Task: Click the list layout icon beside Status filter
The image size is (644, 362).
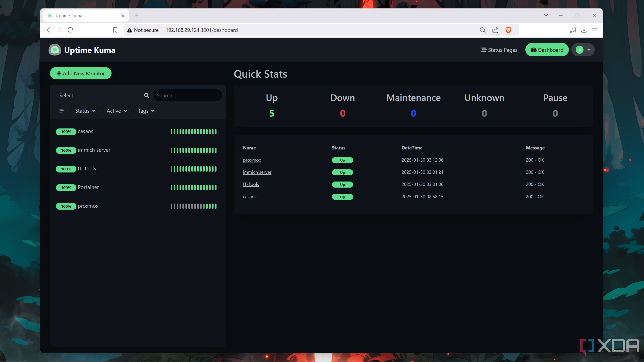Action: [61, 111]
